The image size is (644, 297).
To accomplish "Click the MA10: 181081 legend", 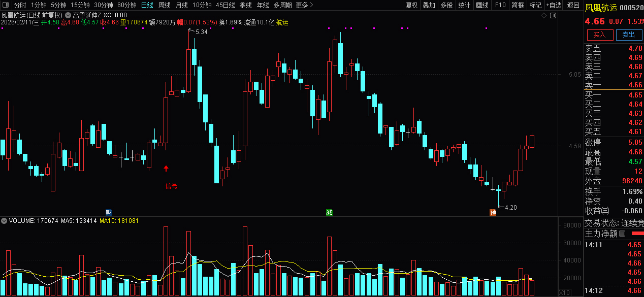I will click(119, 221).
